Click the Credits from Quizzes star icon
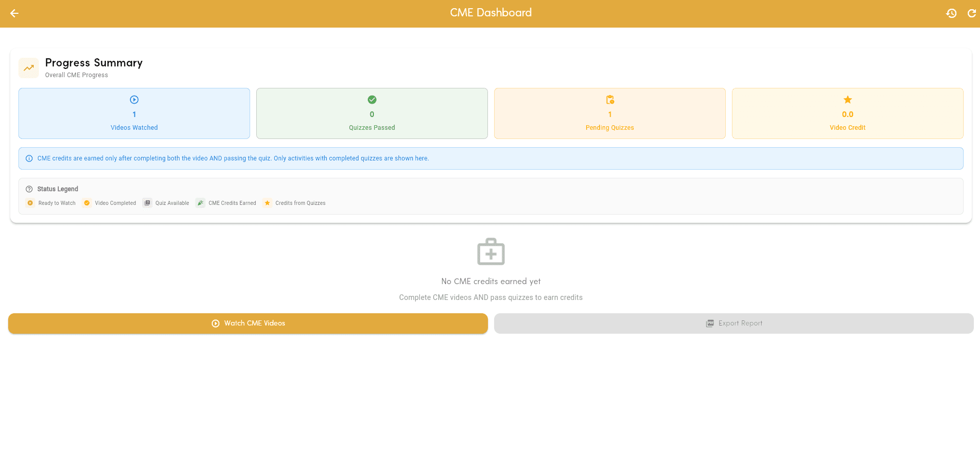The width and height of the screenshot is (980, 464). pyautogui.click(x=267, y=203)
